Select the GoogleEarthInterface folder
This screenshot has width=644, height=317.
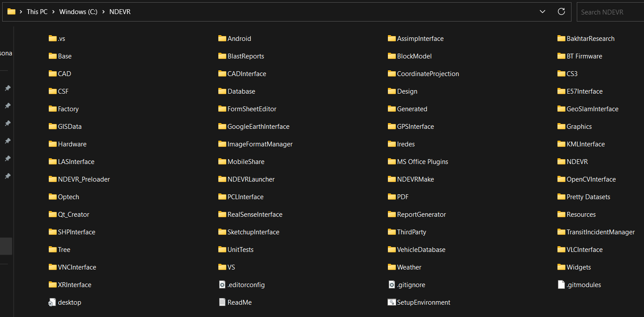[x=258, y=127]
